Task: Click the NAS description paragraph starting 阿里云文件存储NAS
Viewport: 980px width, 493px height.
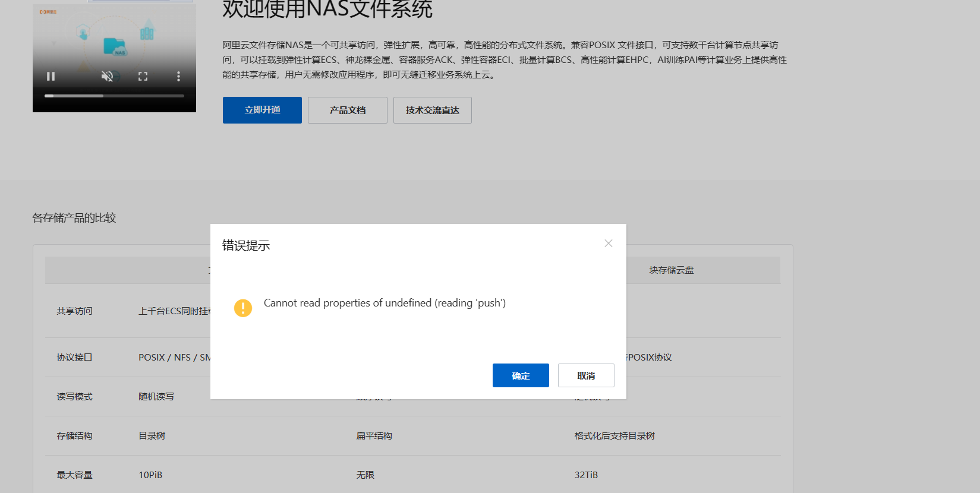Action: pos(505,60)
